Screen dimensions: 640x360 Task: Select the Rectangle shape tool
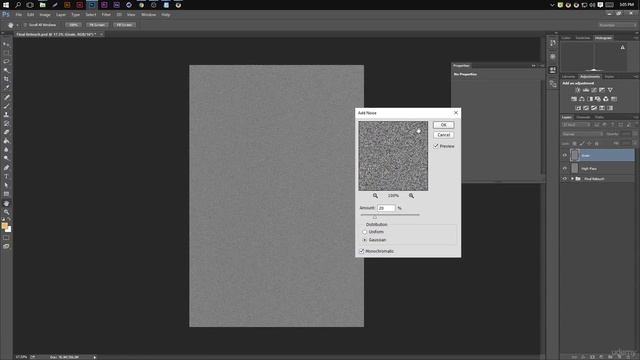pyautogui.click(x=6, y=194)
